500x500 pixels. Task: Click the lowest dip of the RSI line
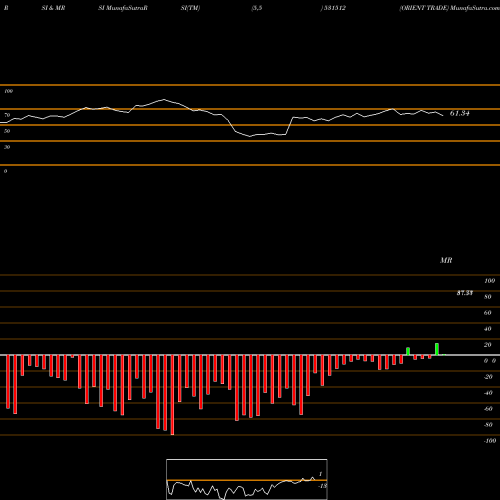tap(250, 136)
